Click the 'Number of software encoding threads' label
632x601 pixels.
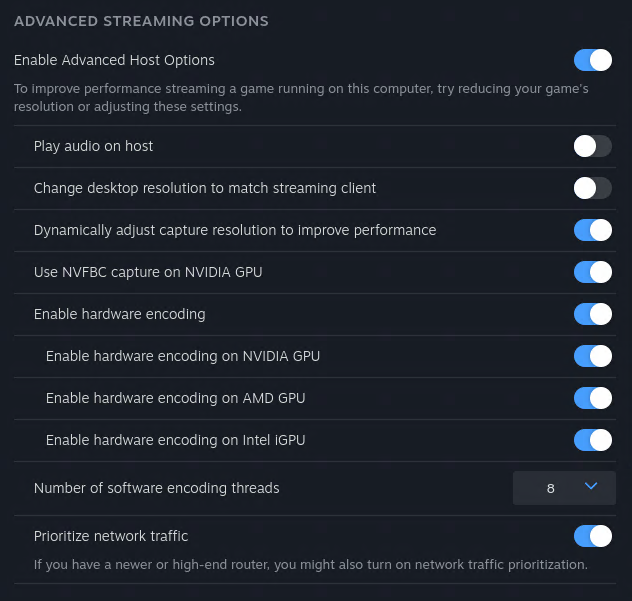[x=157, y=488]
